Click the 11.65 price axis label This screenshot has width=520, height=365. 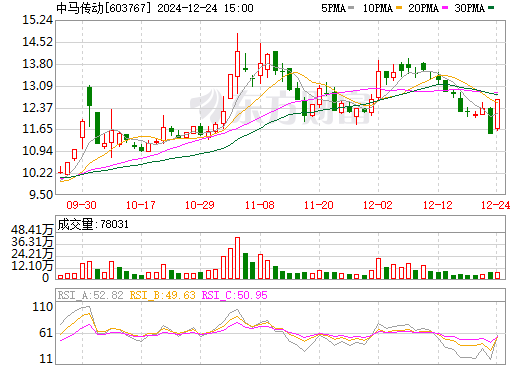(38, 129)
